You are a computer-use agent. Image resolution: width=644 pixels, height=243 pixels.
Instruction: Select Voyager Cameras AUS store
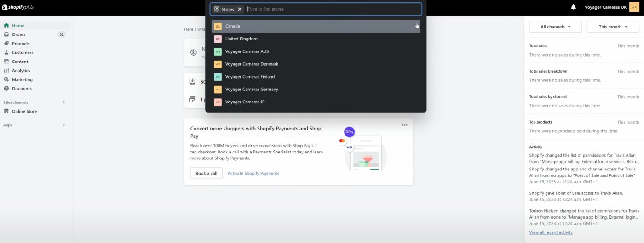tap(316, 51)
